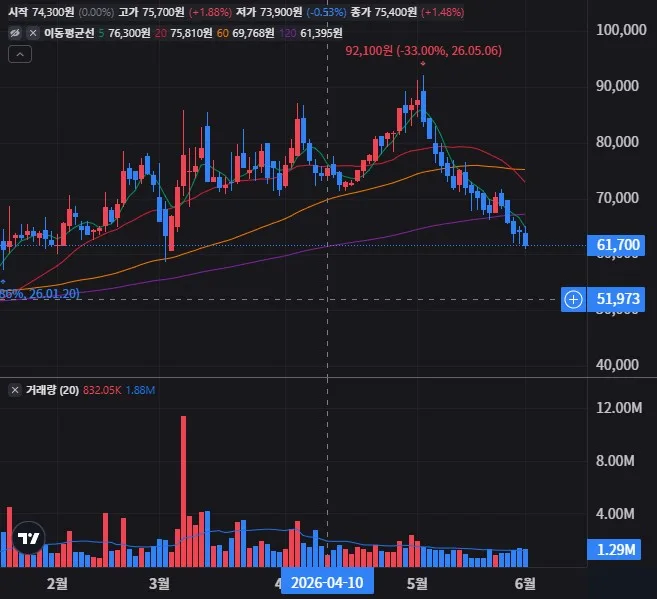Click the 70,000 price axis label
Image resolution: width=657 pixels, height=599 pixels.
tap(617, 197)
